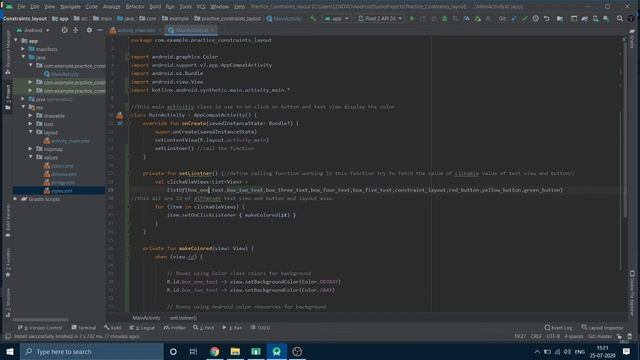The height and width of the screenshot is (360, 640).
Task: Click the Git commit green checkmark
Action: point(524,19)
